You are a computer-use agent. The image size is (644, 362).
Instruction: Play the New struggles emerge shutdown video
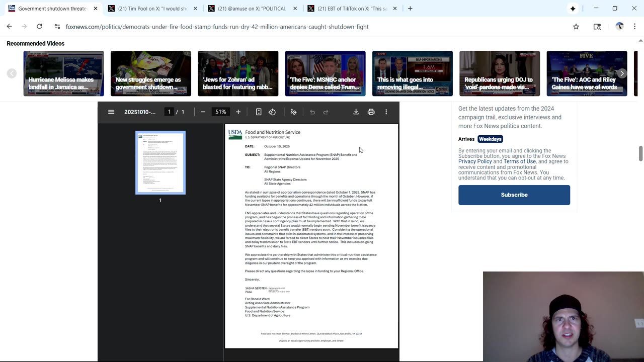tap(151, 73)
